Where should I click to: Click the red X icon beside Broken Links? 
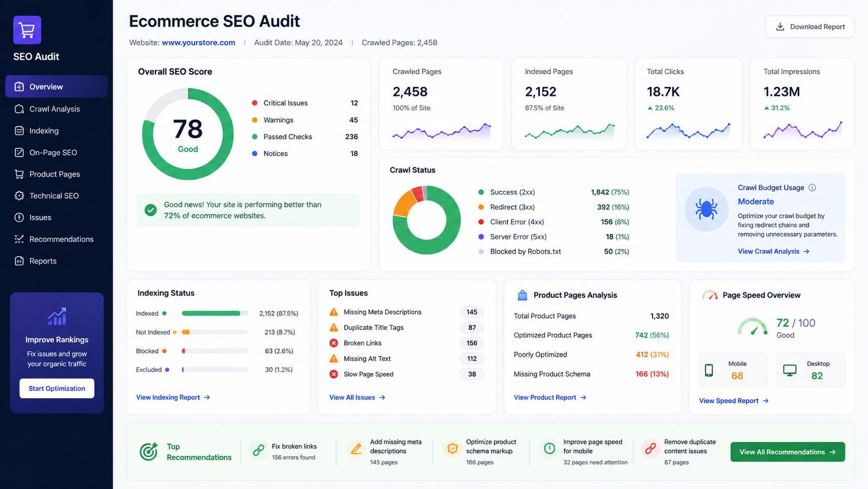coord(334,343)
